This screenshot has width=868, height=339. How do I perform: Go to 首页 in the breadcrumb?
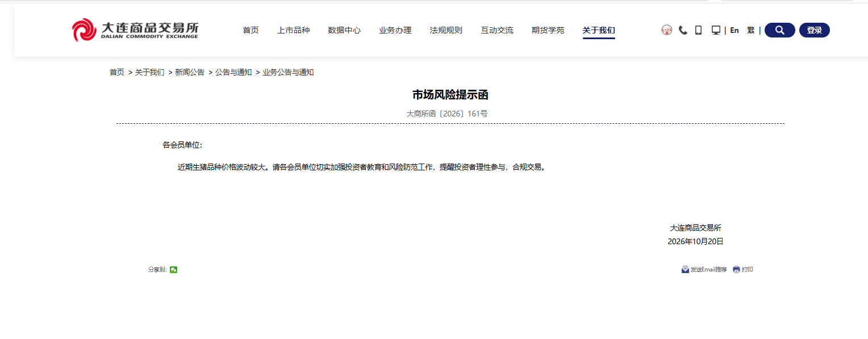[x=117, y=72]
